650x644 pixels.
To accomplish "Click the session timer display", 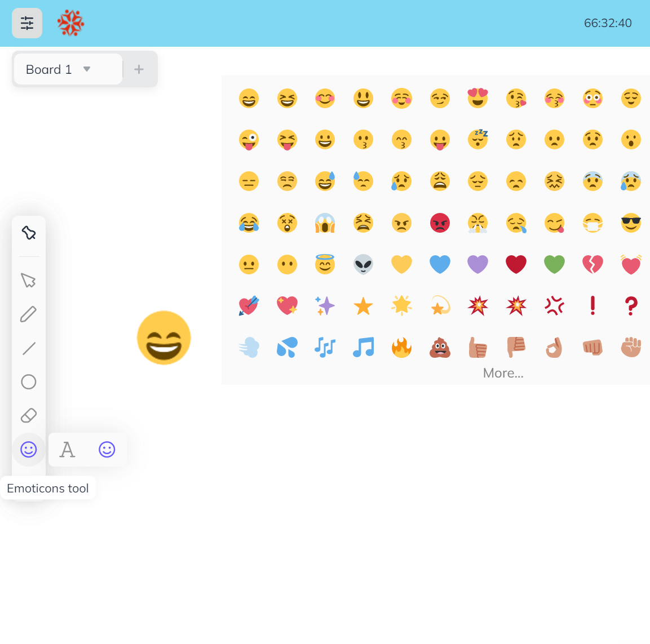I will coord(607,23).
